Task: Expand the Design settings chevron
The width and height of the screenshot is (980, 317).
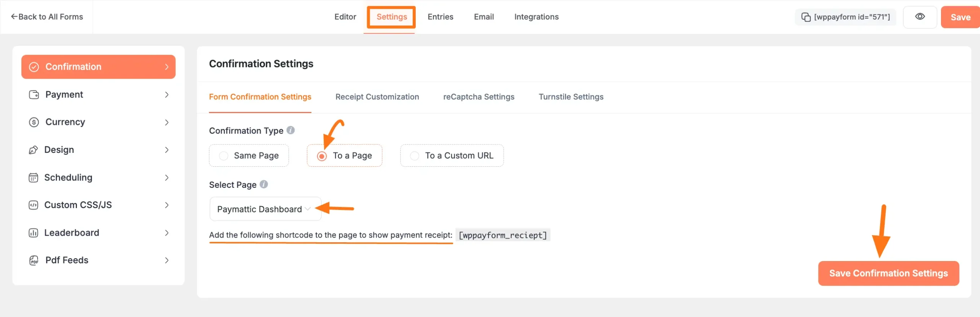Action: (167, 150)
